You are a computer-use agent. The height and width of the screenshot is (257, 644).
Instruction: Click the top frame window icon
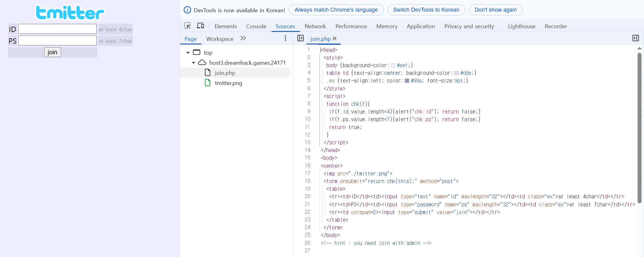pos(197,52)
